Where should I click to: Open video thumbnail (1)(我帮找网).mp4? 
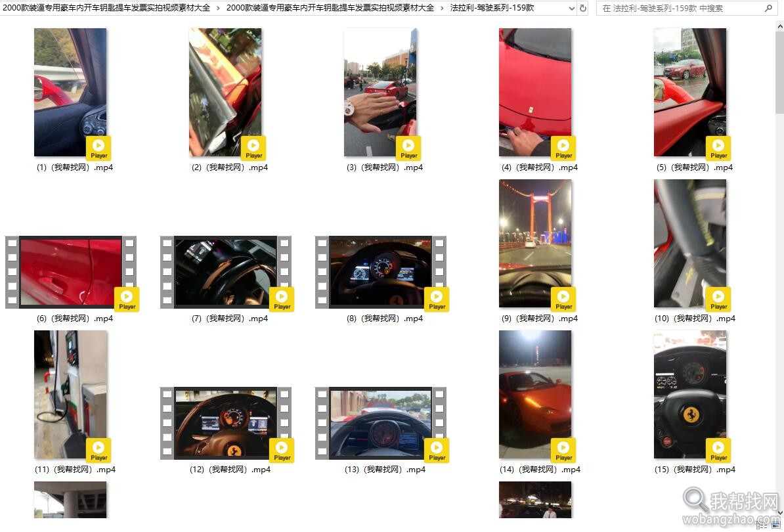70,92
